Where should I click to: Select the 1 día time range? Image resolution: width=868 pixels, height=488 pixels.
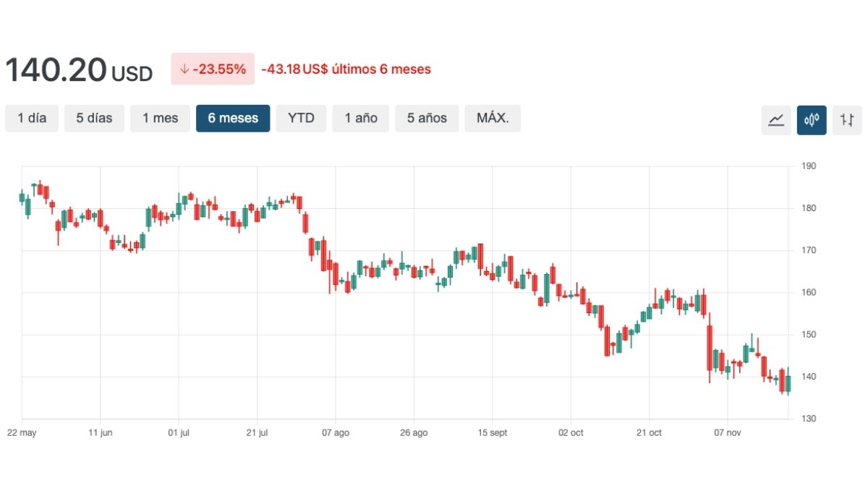pos(32,119)
